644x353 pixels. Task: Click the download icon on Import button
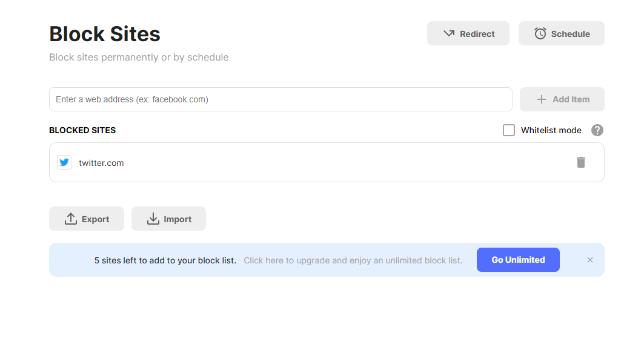point(152,219)
